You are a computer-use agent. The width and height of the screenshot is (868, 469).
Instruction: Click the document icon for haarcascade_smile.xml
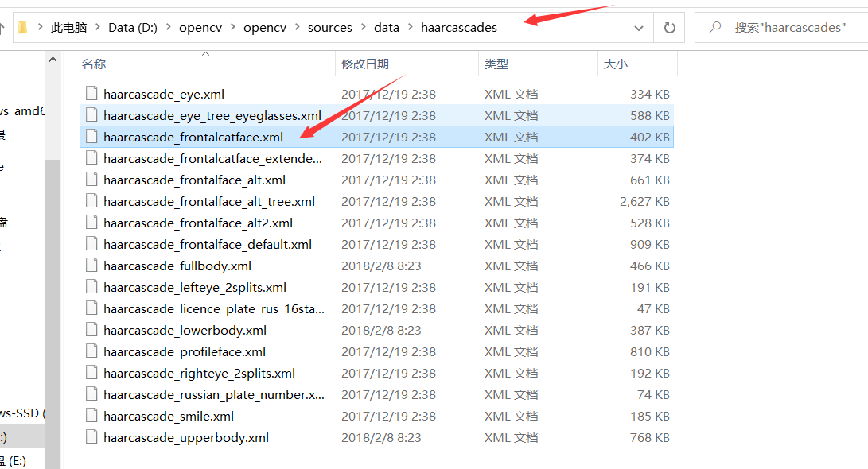[90, 416]
